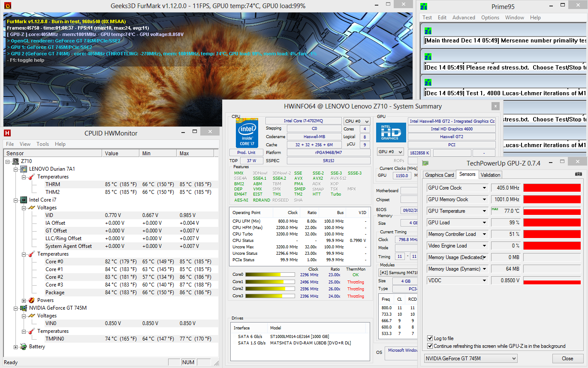
Task: Click thermometer icon under LENOVO Durian 7A1
Action: point(32,177)
